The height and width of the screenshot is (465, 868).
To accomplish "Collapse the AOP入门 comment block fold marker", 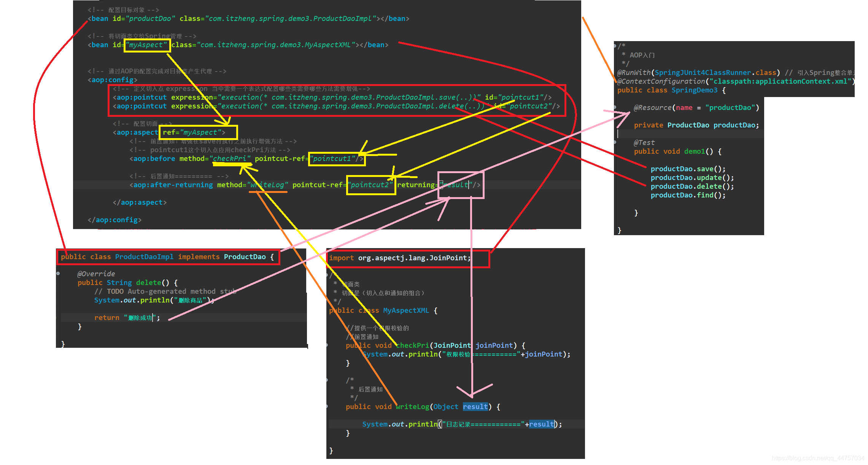I will tap(615, 46).
